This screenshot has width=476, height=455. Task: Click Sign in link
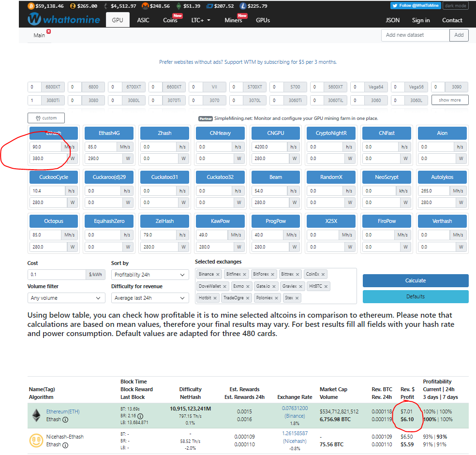pos(421,20)
